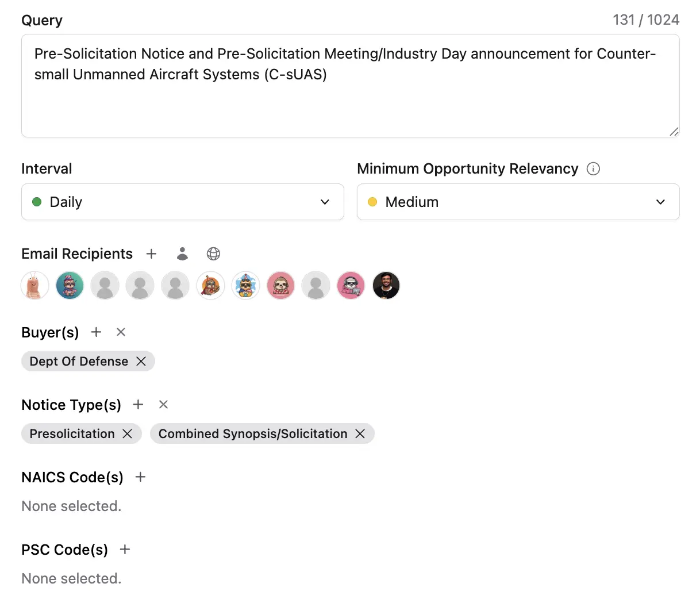The height and width of the screenshot is (599, 700).
Task: Open the Minimum Opportunity Relevancy dropdown
Action: [x=518, y=202]
